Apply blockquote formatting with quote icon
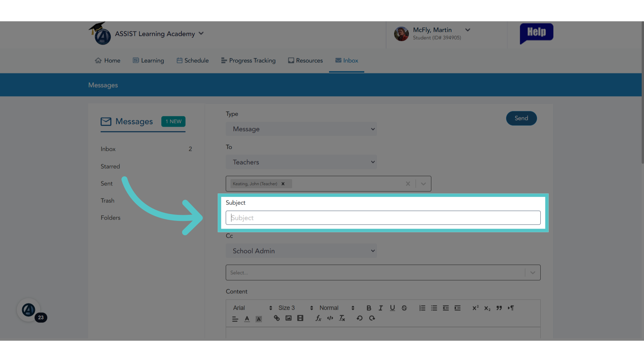The height and width of the screenshot is (362, 644). [499, 308]
